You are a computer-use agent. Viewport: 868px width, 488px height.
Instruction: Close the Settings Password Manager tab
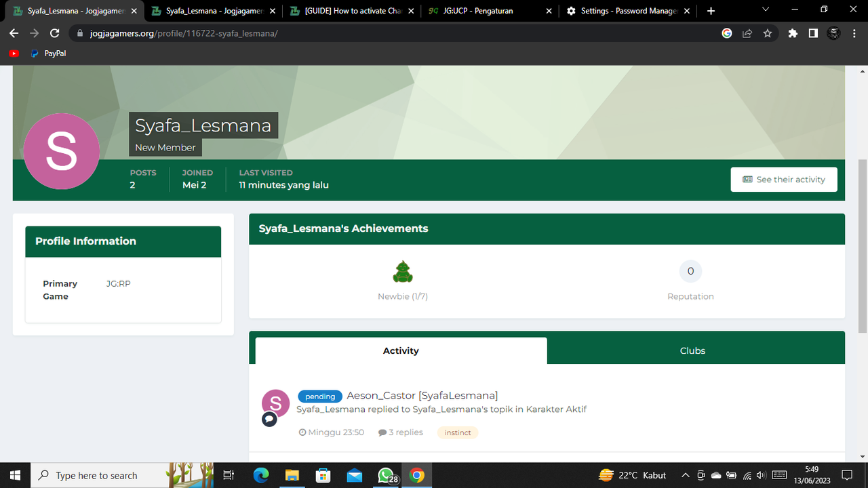click(x=686, y=11)
